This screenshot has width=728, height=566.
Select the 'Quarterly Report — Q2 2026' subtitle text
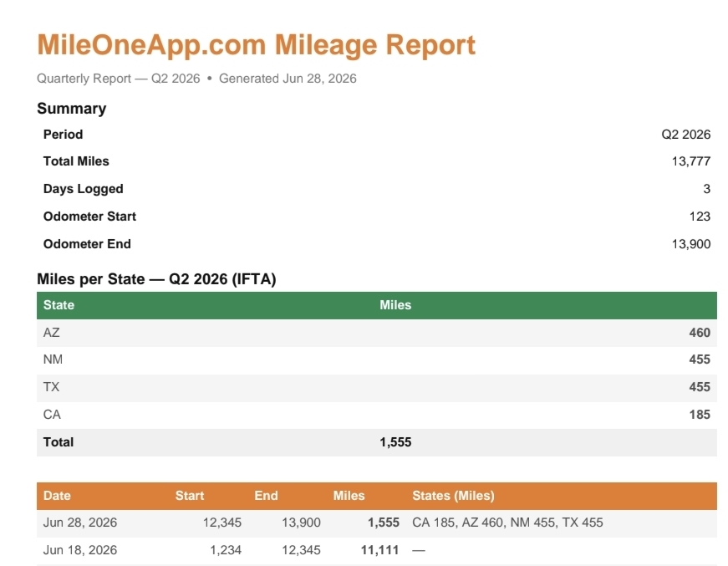(119, 79)
